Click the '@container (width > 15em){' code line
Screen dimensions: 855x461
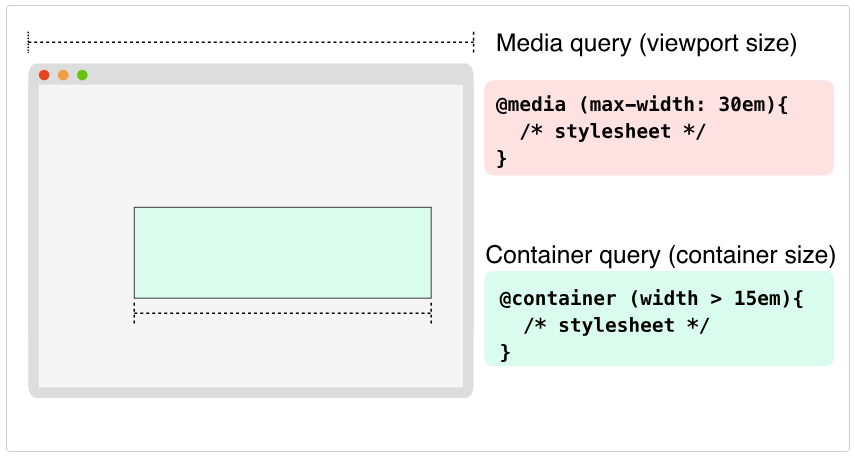coord(651,298)
